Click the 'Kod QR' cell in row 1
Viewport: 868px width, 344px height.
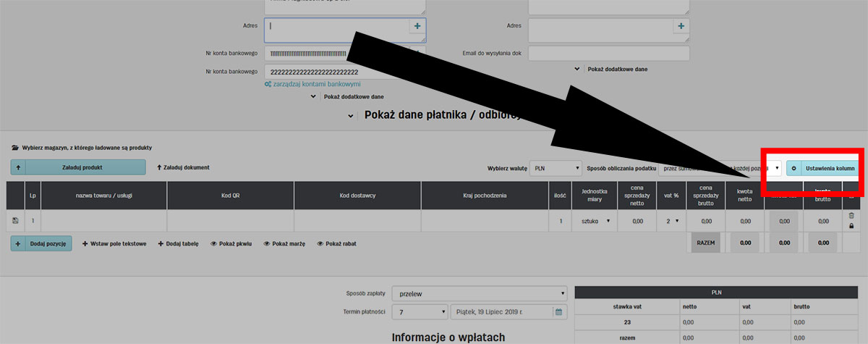pos(231,221)
